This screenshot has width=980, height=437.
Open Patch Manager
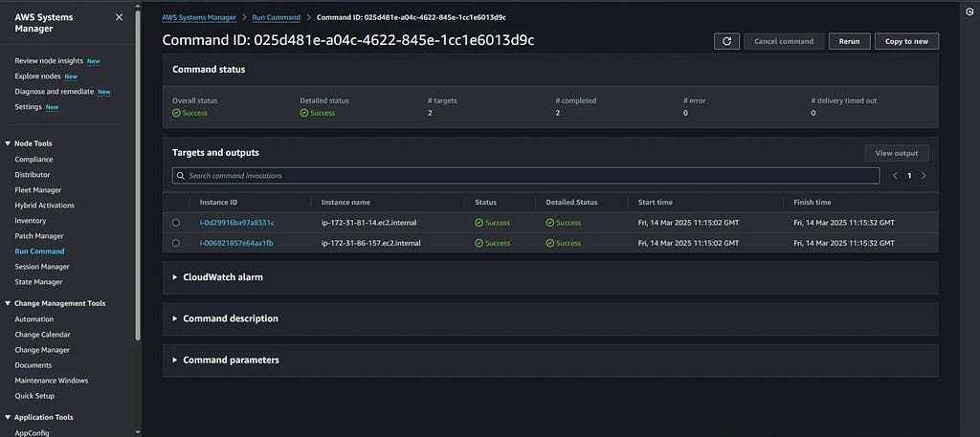39,236
